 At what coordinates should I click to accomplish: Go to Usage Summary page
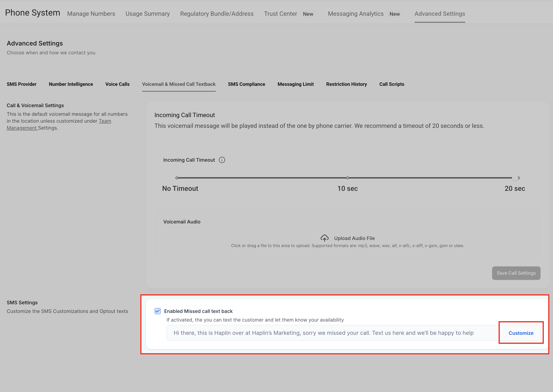pos(147,14)
